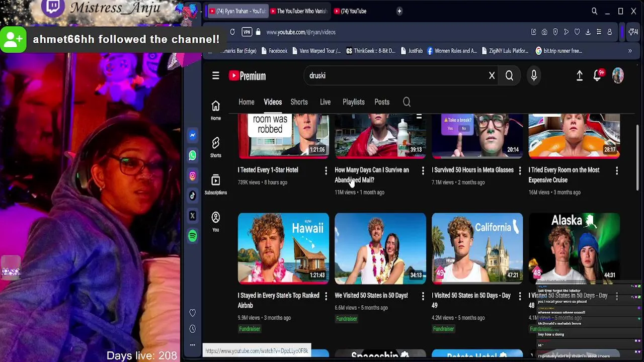Take a snapshot with the camera icon
Screen dimensions: 644x362
(544, 32)
